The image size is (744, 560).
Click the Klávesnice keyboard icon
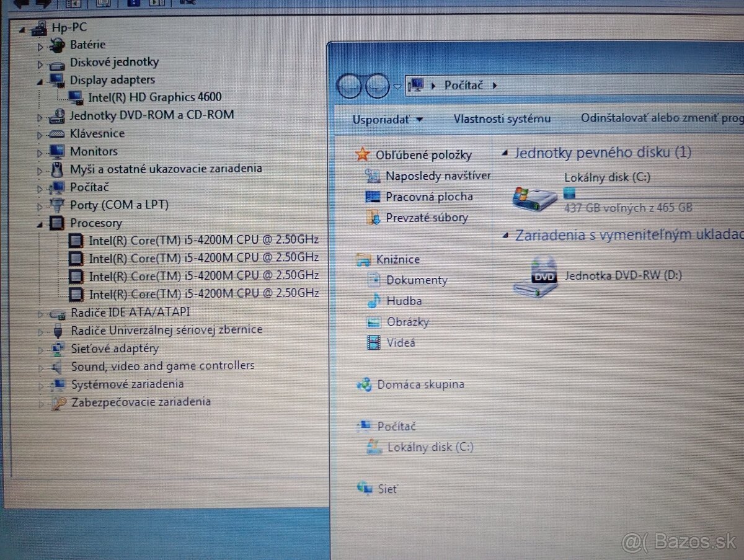[57, 133]
